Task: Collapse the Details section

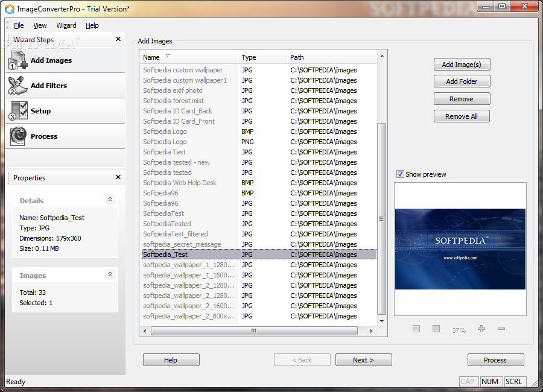Action: click(x=110, y=200)
